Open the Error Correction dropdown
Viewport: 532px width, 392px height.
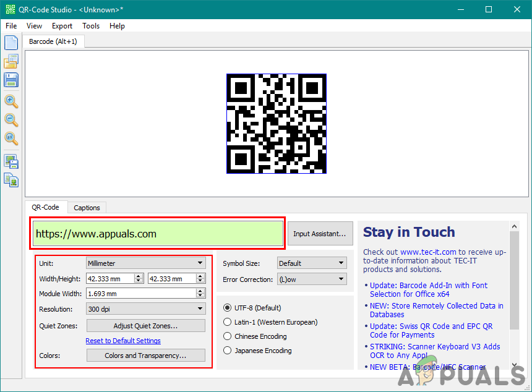coord(312,279)
